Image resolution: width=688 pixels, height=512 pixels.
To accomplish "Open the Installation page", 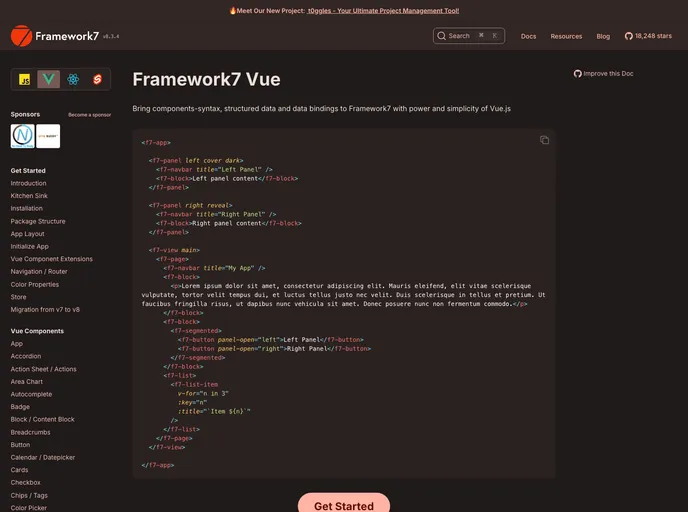I will click(x=27, y=208).
